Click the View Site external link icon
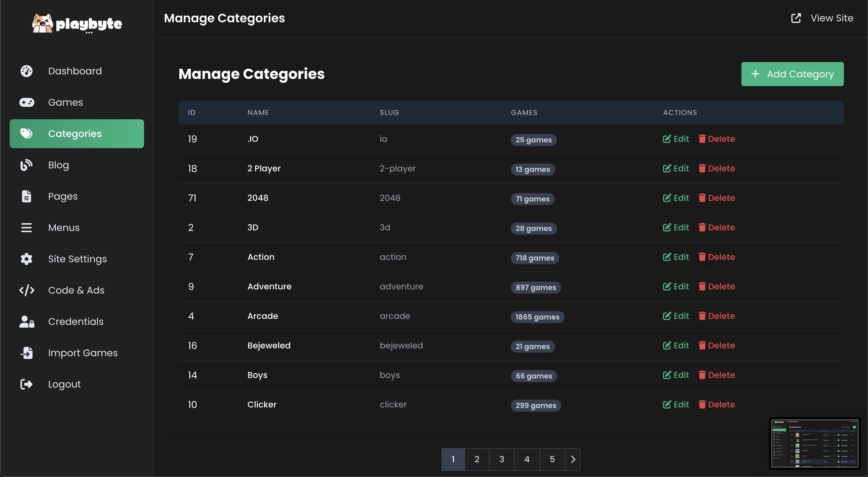The width and height of the screenshot is (868, 477). (796, 18)
